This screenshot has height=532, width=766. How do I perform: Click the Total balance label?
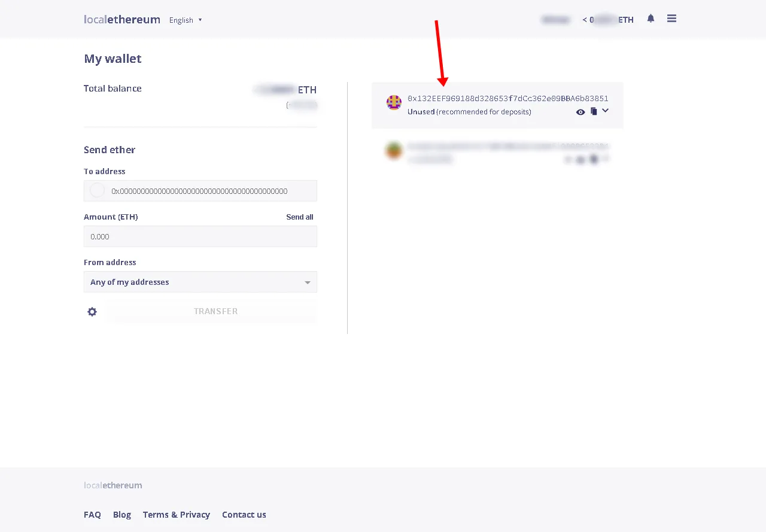click(x=113, y=89)
